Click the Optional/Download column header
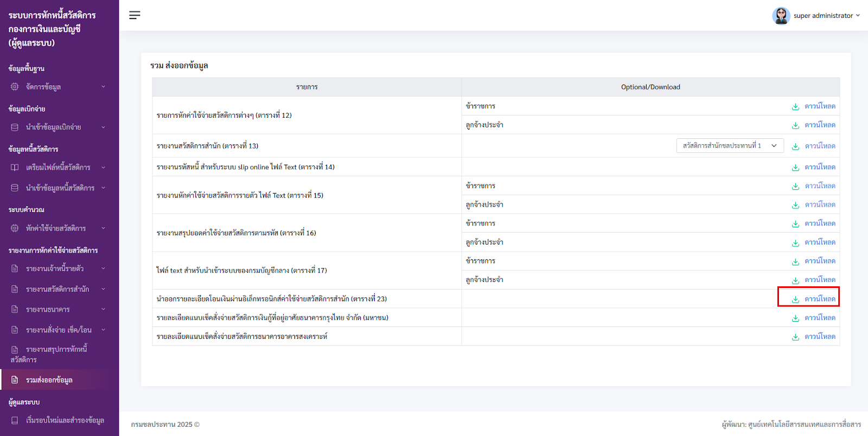This screenshot has width=868, height=436. pos(650,87)
